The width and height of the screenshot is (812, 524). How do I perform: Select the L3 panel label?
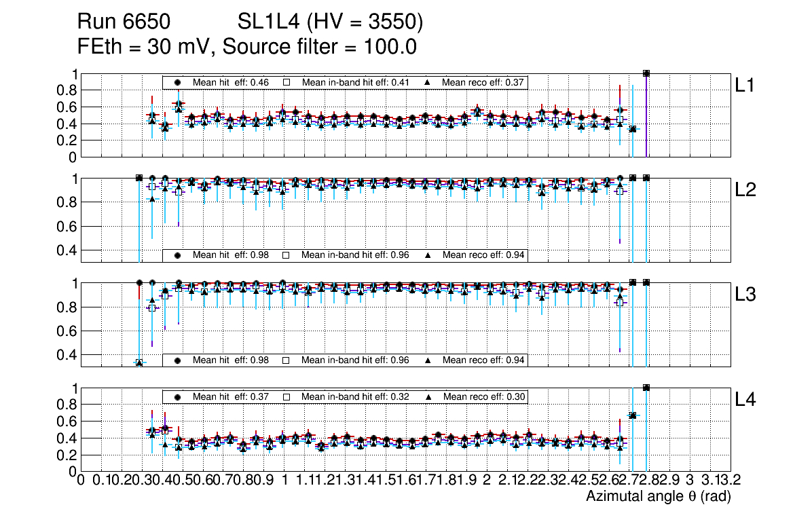745,295
